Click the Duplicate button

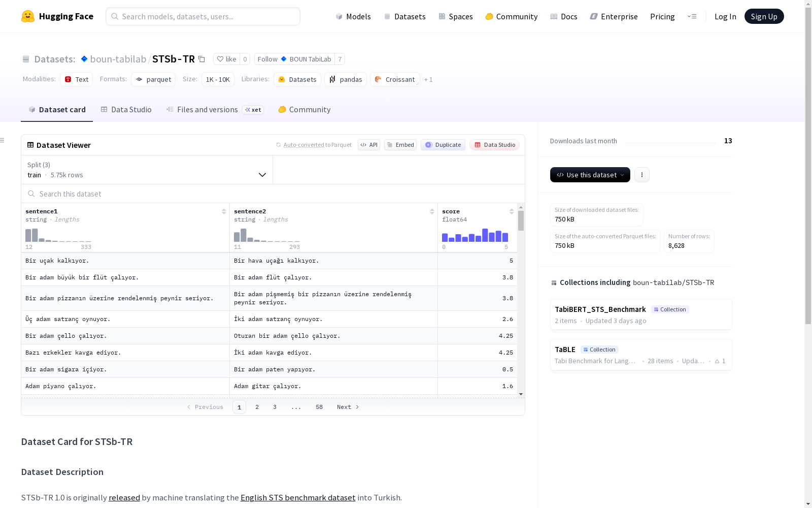click(x=443, y=145)
